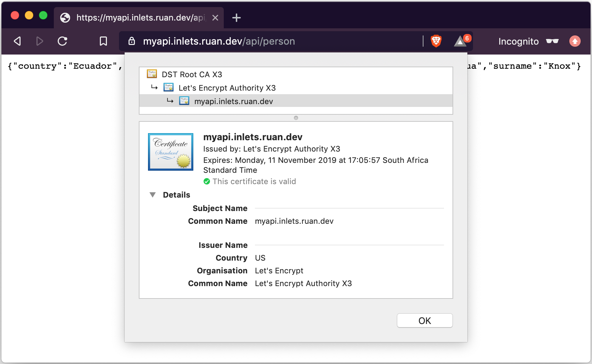Image resolution: width=592 pixels, height=364 pixels.
Task: Click the myapi.inlets.ruan.dev row certificate icon
Action: pyautogui.click(x=184, y=101)
